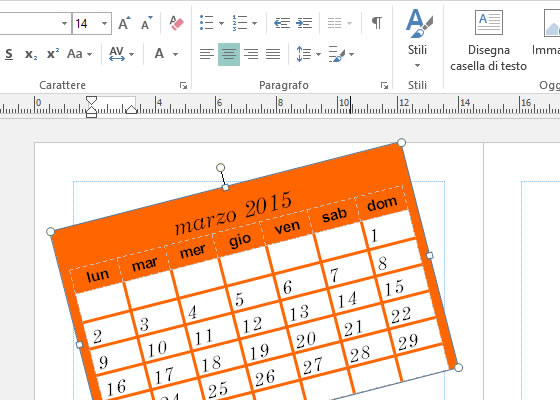The width and height of the screenshot is (560, 400).
Task: Decrease the paragraph indent level
Action: click(x=282, y=23)
